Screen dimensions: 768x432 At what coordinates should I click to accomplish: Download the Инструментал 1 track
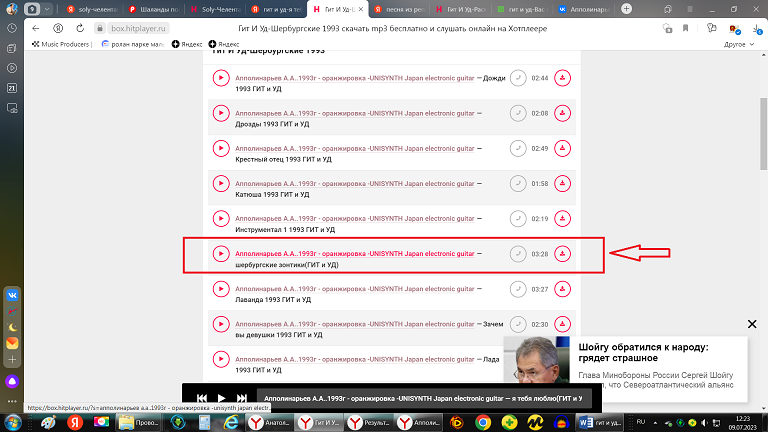click(562, 218)
